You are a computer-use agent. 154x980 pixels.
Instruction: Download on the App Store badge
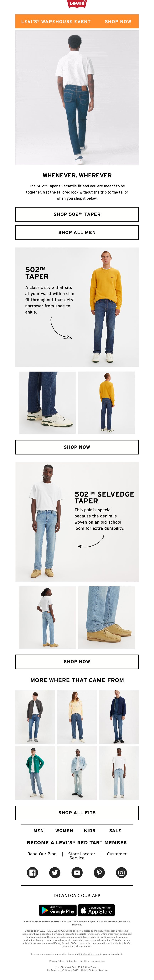tap(96, 910)
